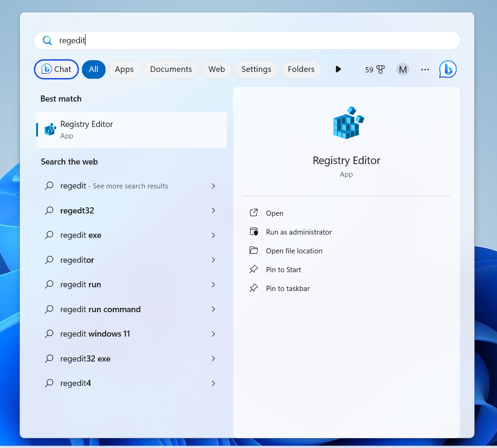The width and height of the screenshot is (497, 448).
Task: Click the search magnifier icon in search box
Action: click(47, 40)
